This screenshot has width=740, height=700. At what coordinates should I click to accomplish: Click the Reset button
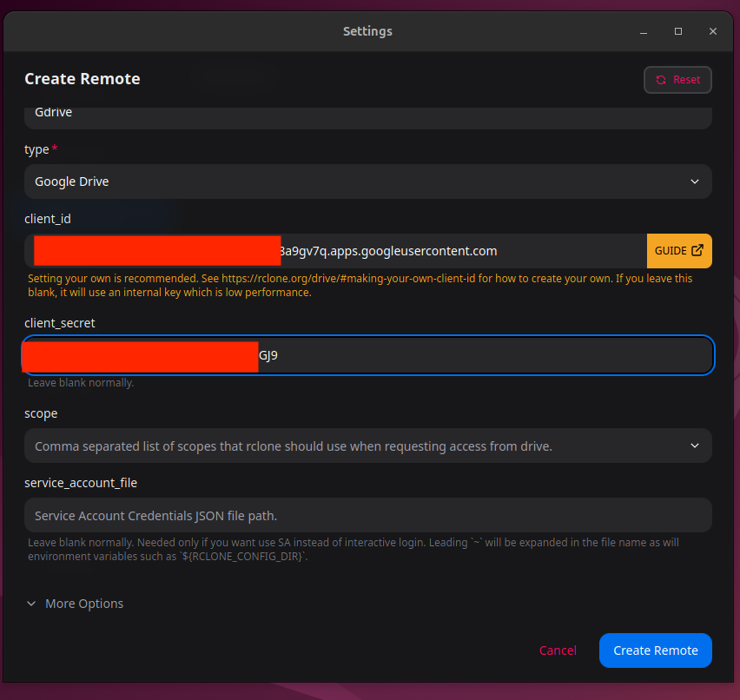click(x=677, y=80)
